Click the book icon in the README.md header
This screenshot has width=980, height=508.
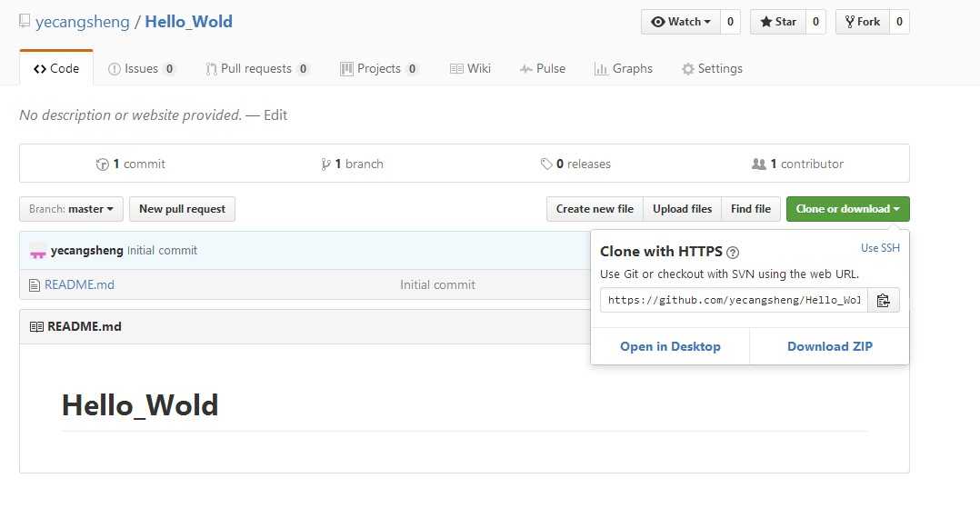(36, 327)
